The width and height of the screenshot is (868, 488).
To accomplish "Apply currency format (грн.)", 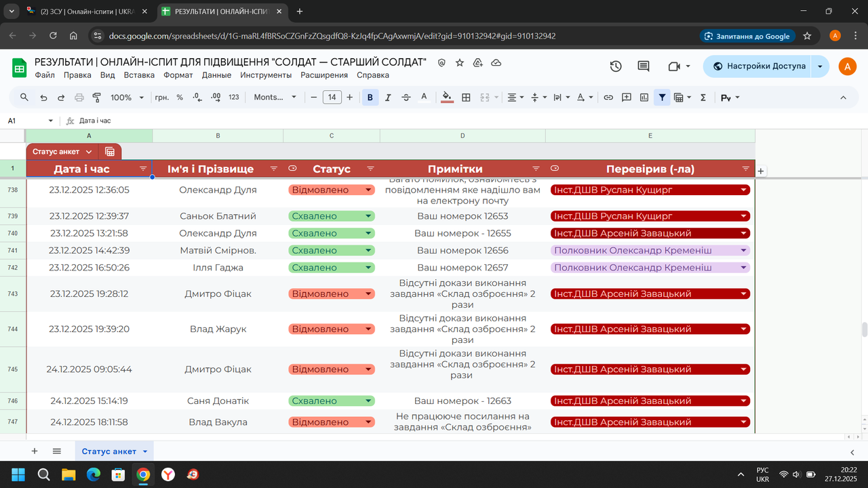I will pos(162,98).
